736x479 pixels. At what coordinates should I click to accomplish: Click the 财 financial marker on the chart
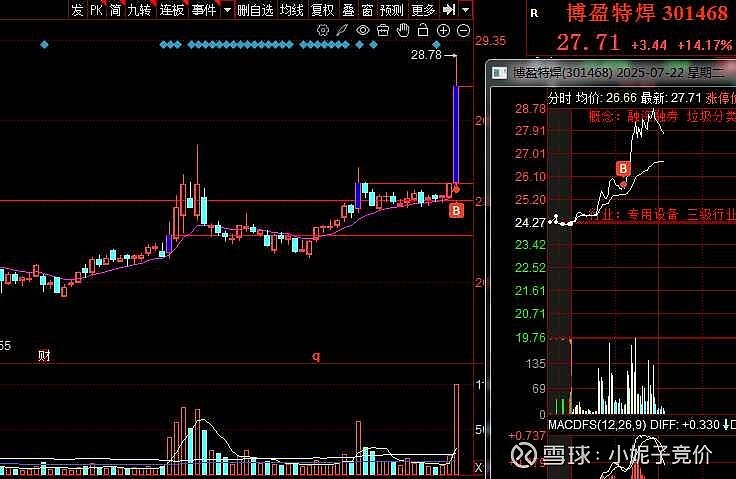point(44,356)
